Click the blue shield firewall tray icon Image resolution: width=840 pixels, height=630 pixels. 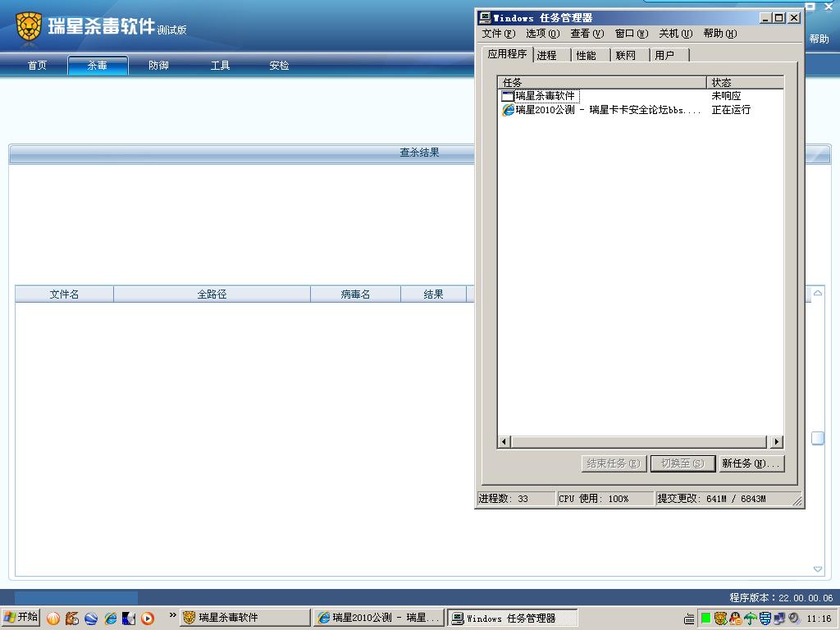point(765,619)
